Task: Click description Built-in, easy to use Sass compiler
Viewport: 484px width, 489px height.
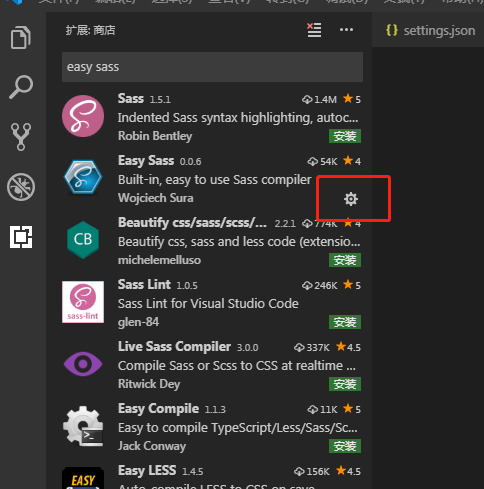Action: click(x=214, y=180)
